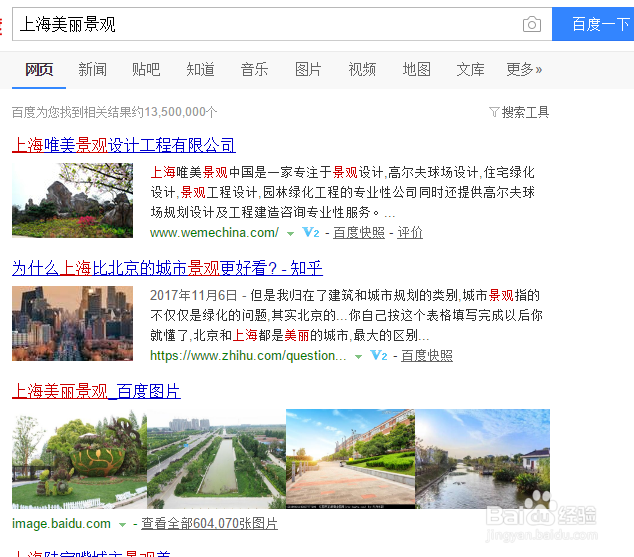The image size is (634, 557).
Task: Expand dropdown arrow after image.baidu.com
Action: click(122, 525)
